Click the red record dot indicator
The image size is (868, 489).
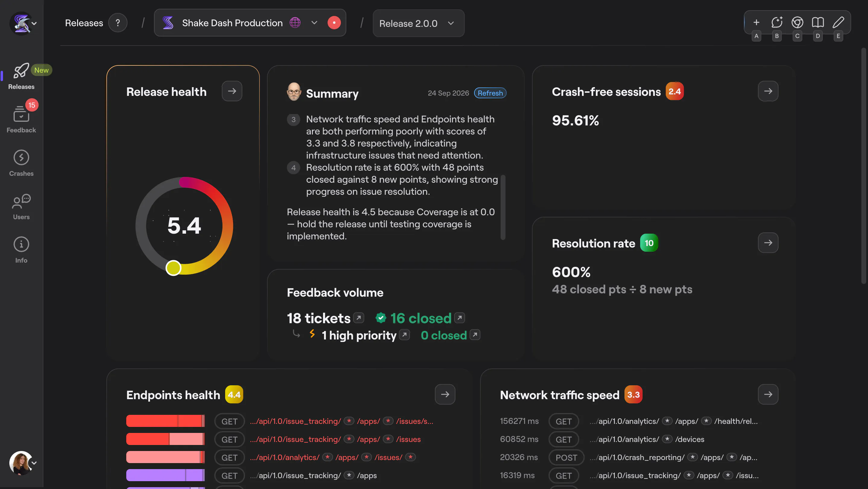334,23
